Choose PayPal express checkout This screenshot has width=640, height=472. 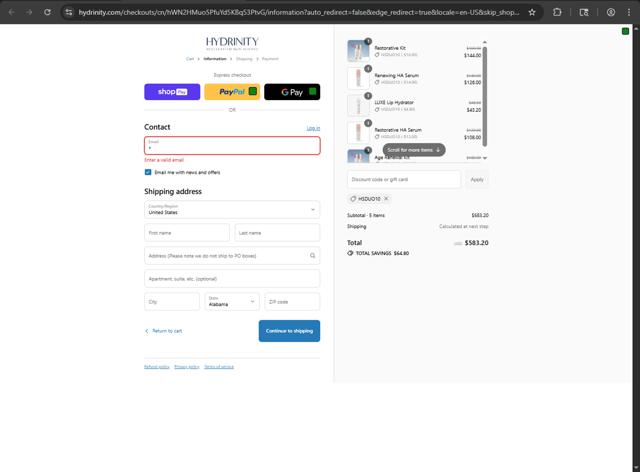point(232,92)
